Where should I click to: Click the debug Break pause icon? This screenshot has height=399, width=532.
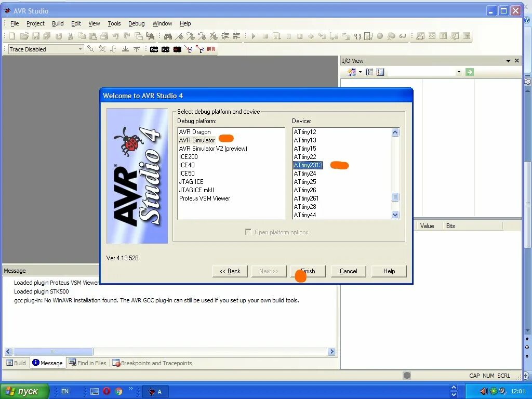288,36
